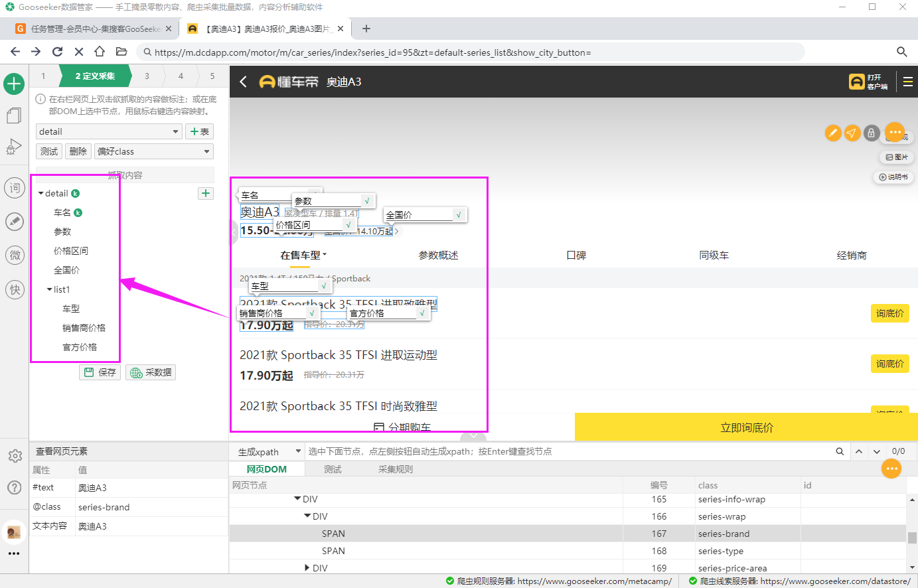The width and height of the screenshot is (918, 588).
Task: Click the xpath node search input field
Action: (568, 451)
